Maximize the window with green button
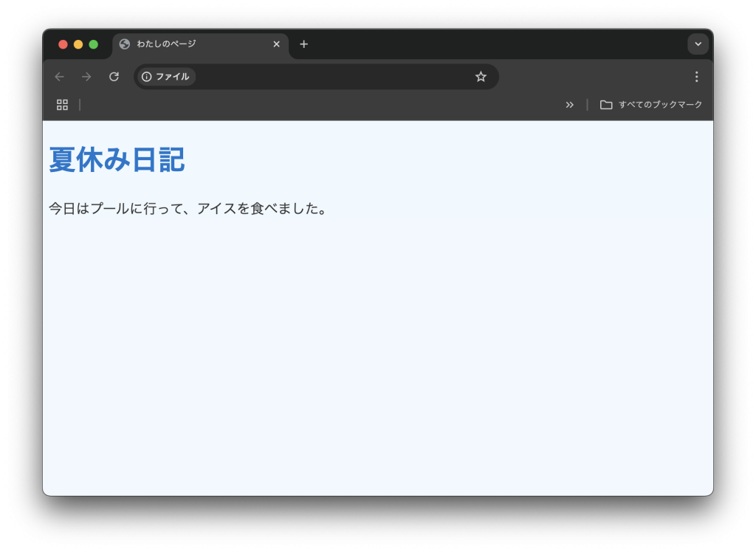Viewport: 756px width, 552px height. pos(94,44)
